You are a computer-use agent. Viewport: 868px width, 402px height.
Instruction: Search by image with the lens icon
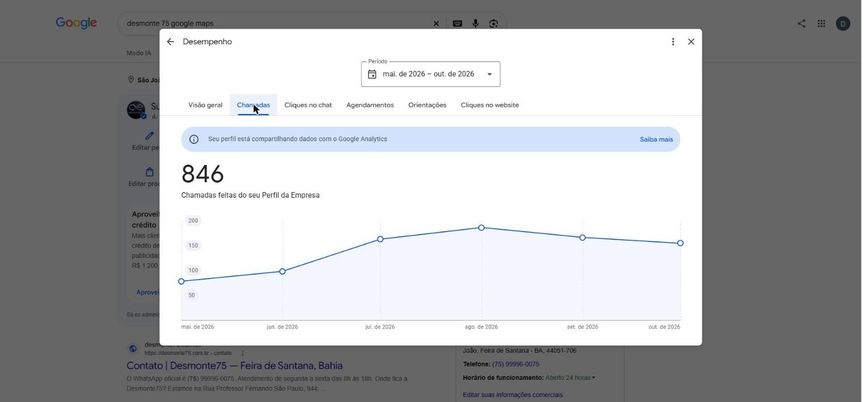[493, 23]
